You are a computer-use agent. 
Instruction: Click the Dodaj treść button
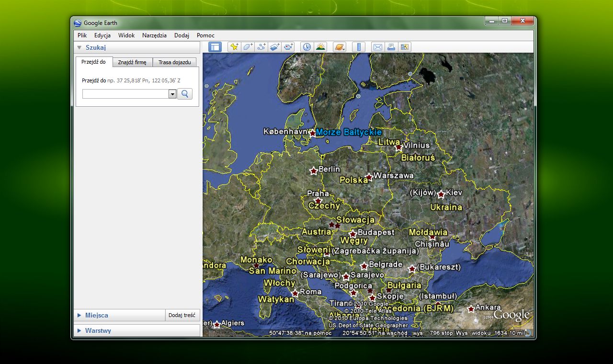pos(182,315)
